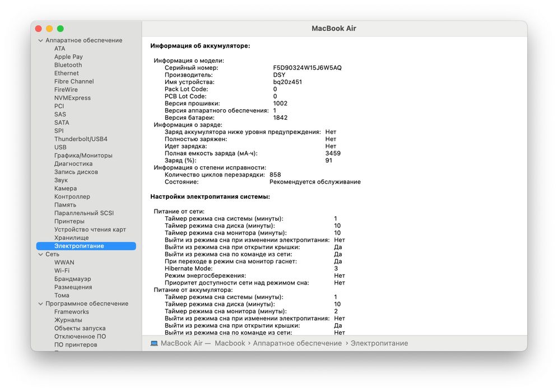Screen dimensions: 558x392
Task: Open Камера hardware info
Action: point(66,189)
